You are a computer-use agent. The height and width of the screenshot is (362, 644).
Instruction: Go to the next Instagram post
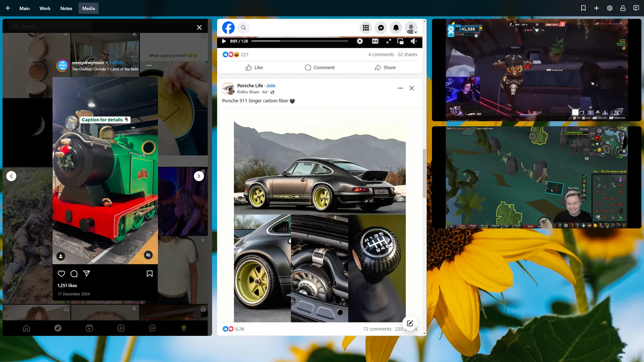pyautogui.click(x=199, y=176)
